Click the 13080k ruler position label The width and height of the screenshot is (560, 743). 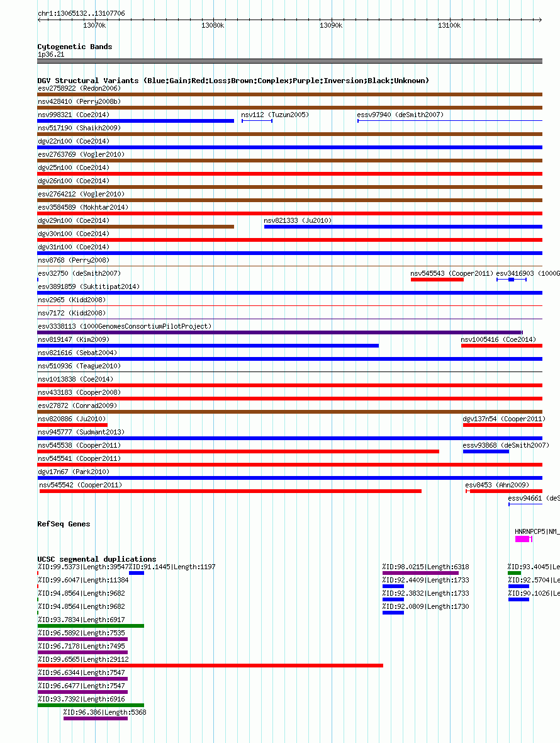213,25
